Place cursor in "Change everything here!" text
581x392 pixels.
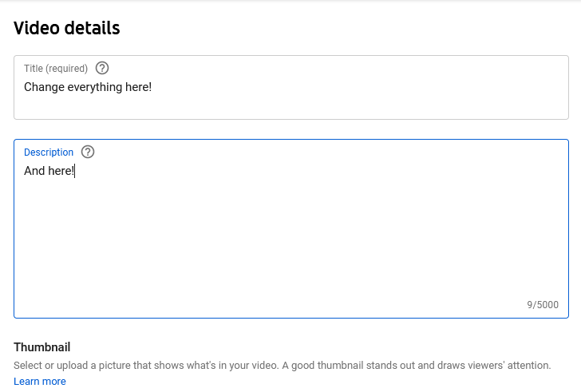click(88, 87)
